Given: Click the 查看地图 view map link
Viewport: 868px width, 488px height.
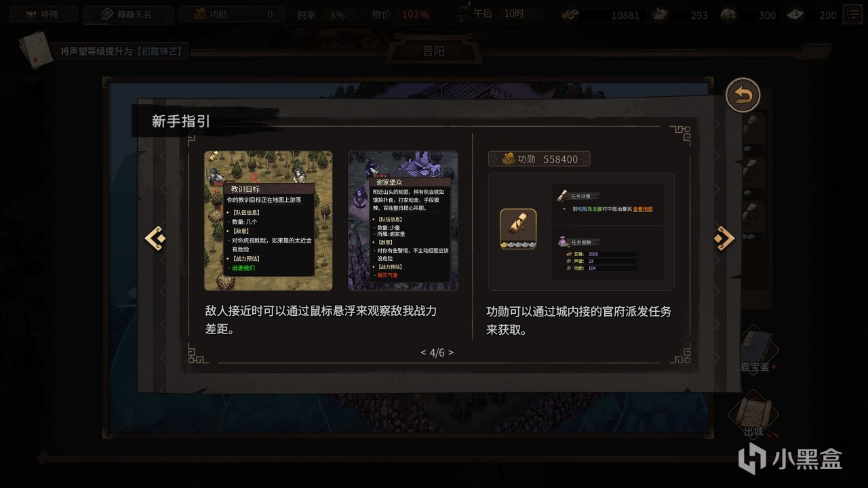Looking at the screenshot, I should tap(642, 209).
